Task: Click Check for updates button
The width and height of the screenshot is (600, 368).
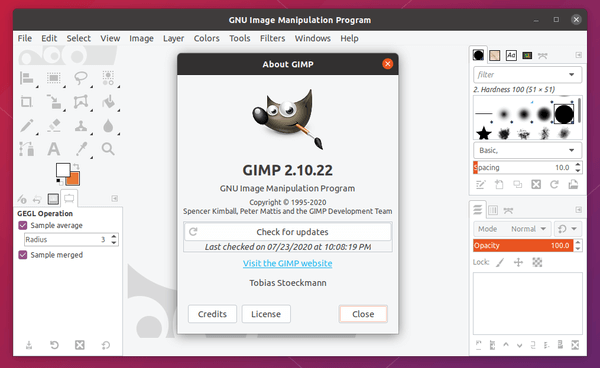Action: click(x=288, y=232)
